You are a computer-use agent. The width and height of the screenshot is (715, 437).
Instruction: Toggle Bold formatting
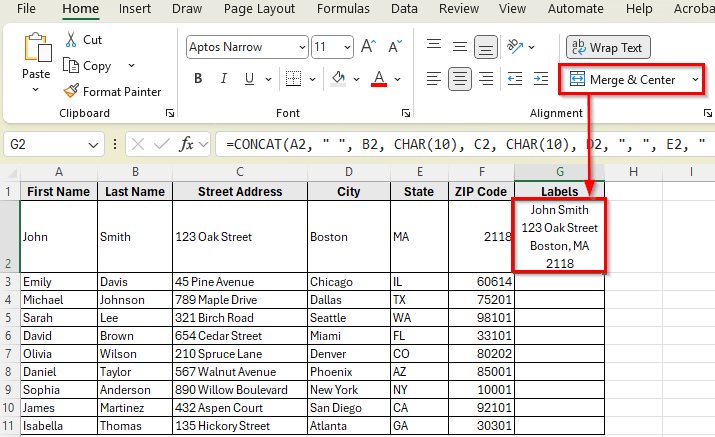198,78
